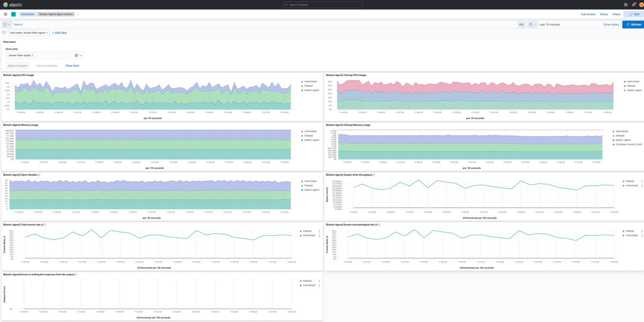Image resolution: width=644 pixels, height=322 pixels.
Task: Toggle metricbeat series in CPU Usage legend
Action: (x=310, y=82)
